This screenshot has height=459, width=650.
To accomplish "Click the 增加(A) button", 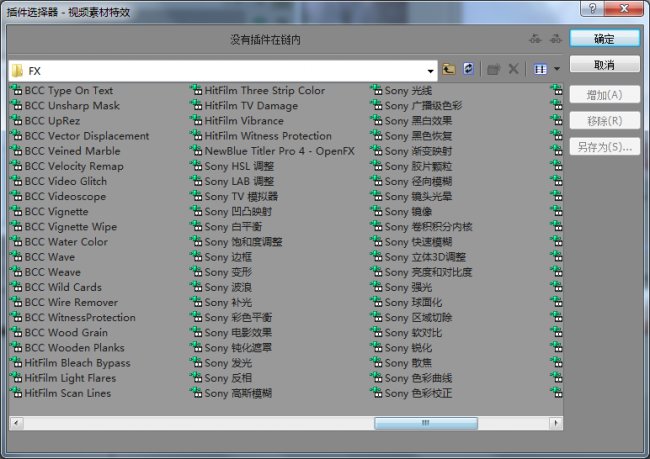I will (604, 95).
